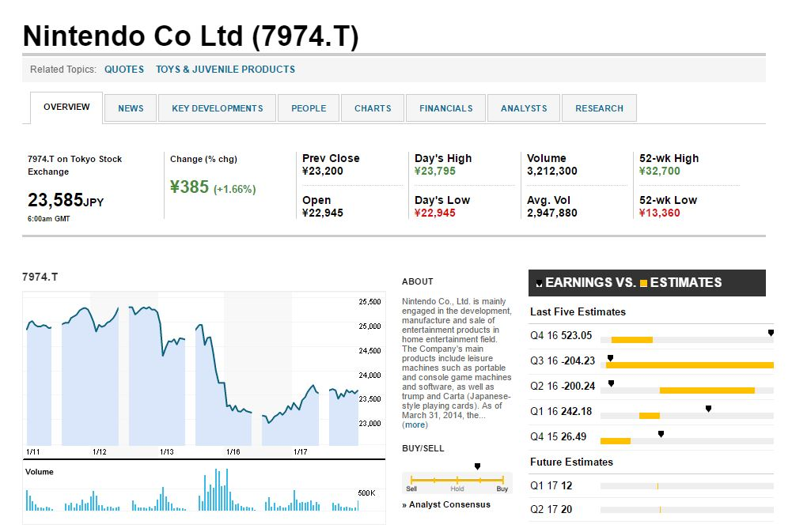Image resolution: width=792 pixels, height=532 pixels.
Task: Select the Charts tab
Action: pyautogui.click(x=373, y=108)
